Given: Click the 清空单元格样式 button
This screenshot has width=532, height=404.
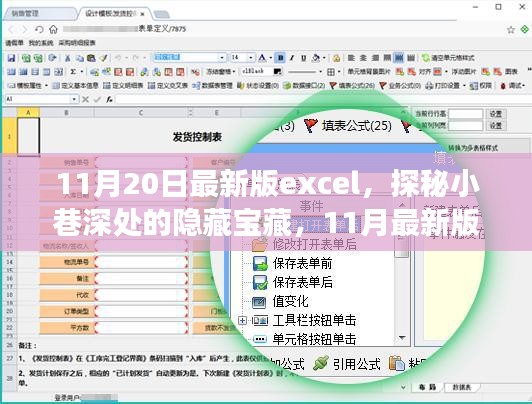Looking at the screenshot, I should [448, 58].
